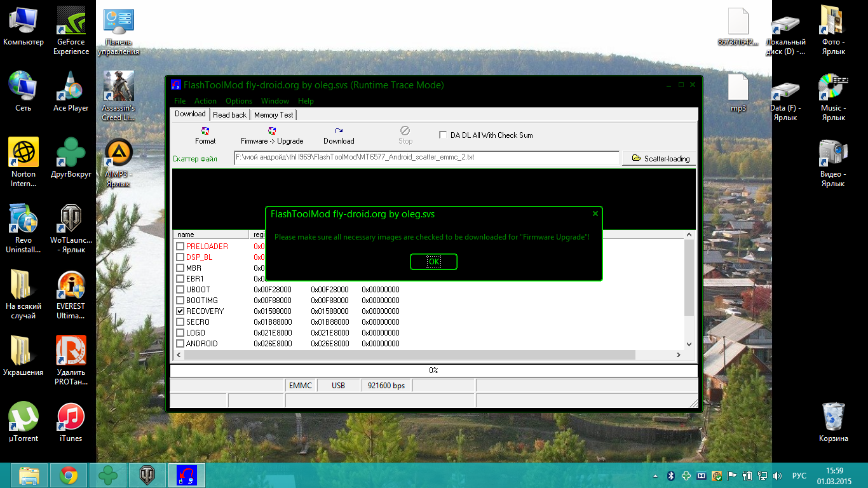Open the µTorrent desktop shortcut
This screenshot has height=488, width=868.
[24, 418]
